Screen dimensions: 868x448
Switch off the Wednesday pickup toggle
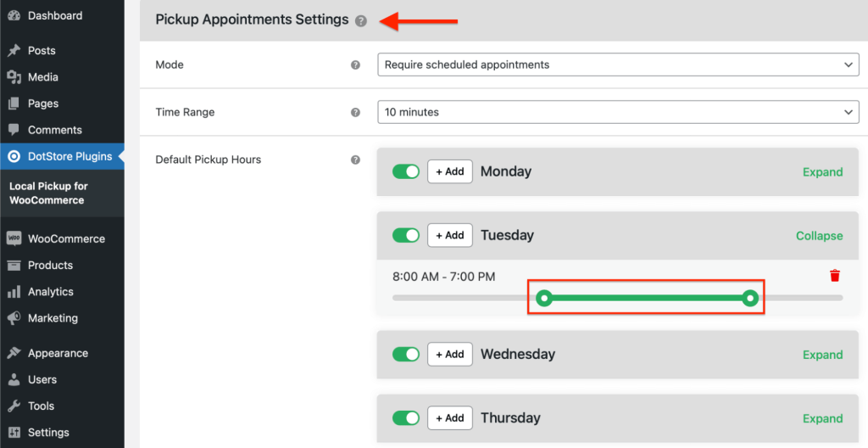[406, 354]
